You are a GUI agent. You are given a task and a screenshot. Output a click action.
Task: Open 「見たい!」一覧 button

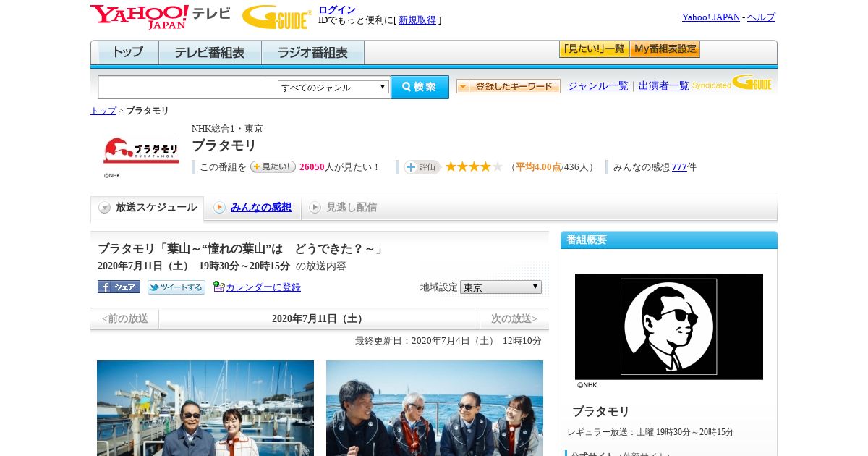click(x=594, y=49)
